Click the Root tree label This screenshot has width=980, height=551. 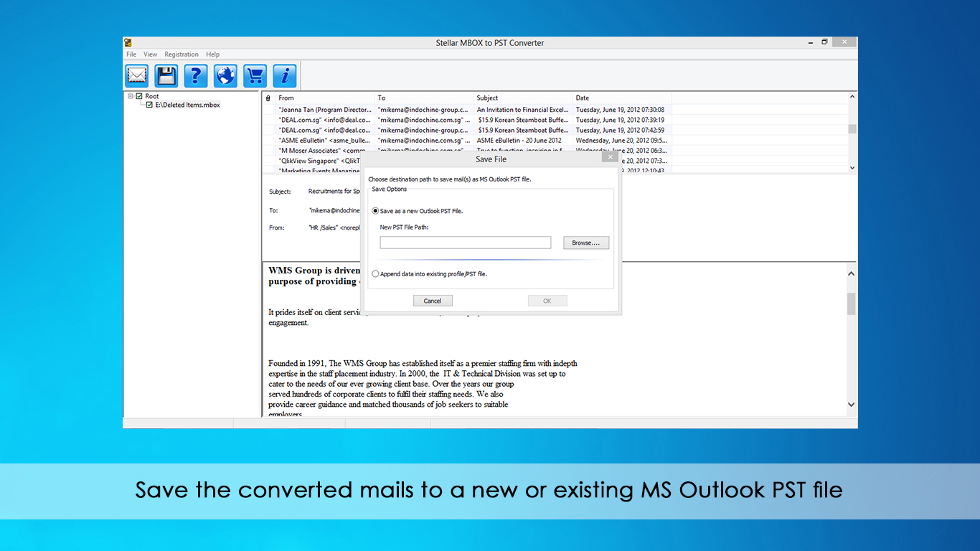coord(152,96)
